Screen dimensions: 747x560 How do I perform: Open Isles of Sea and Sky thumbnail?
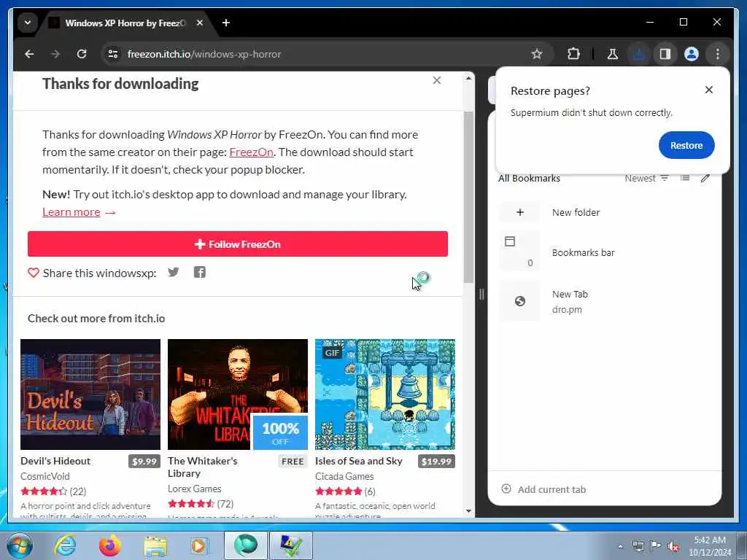(x=385, y=394)
